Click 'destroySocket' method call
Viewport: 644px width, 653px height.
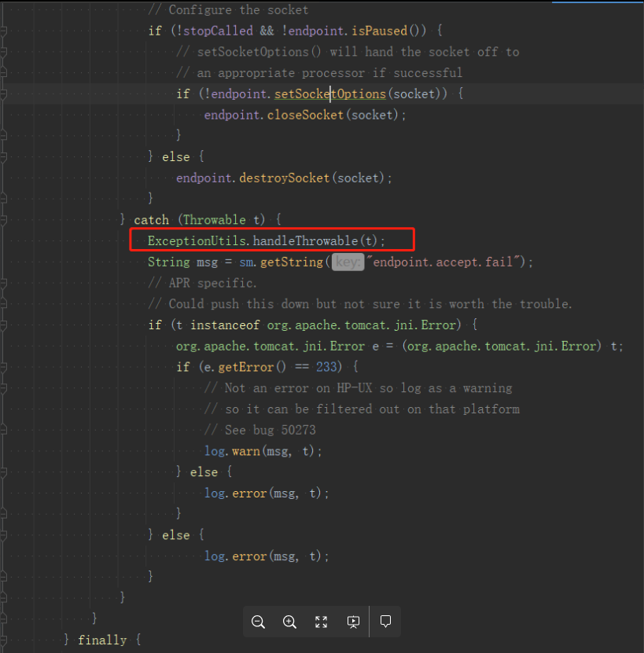tap(285, 178)
